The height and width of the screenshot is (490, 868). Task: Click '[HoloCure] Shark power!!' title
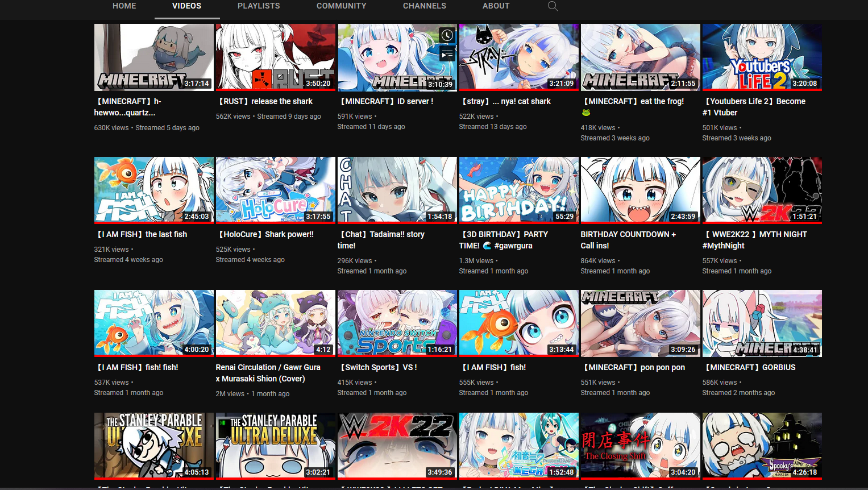pyautogui.click(x=265, y=234)
